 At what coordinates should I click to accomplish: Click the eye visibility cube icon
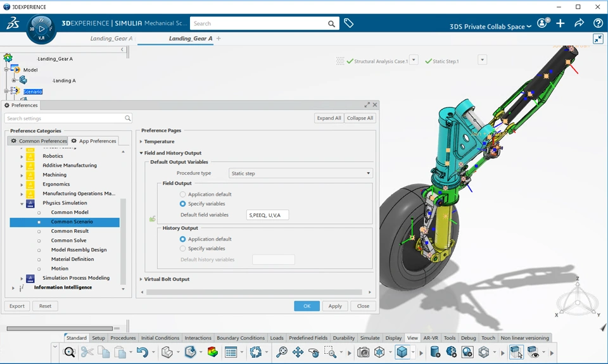click(x=533, y=352)
